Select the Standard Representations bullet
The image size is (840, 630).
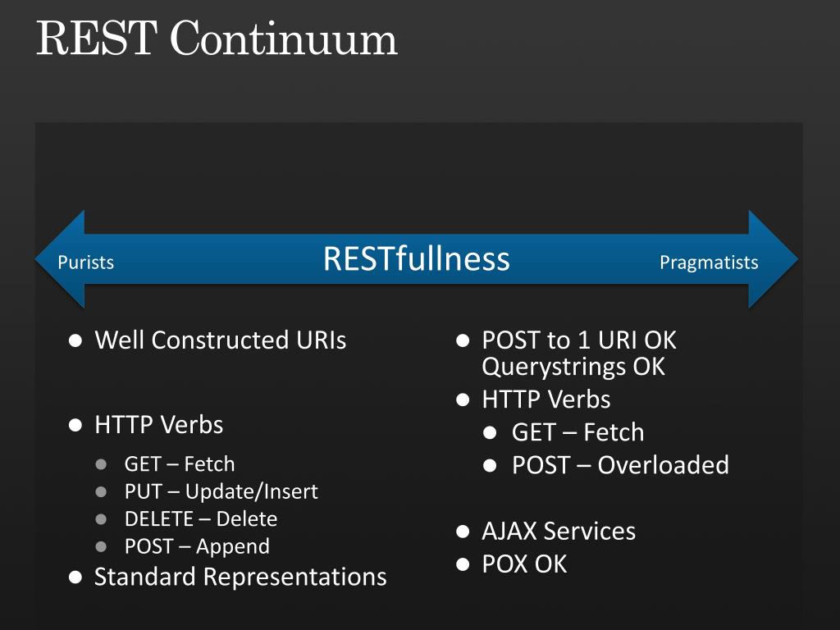coord(240,577)
